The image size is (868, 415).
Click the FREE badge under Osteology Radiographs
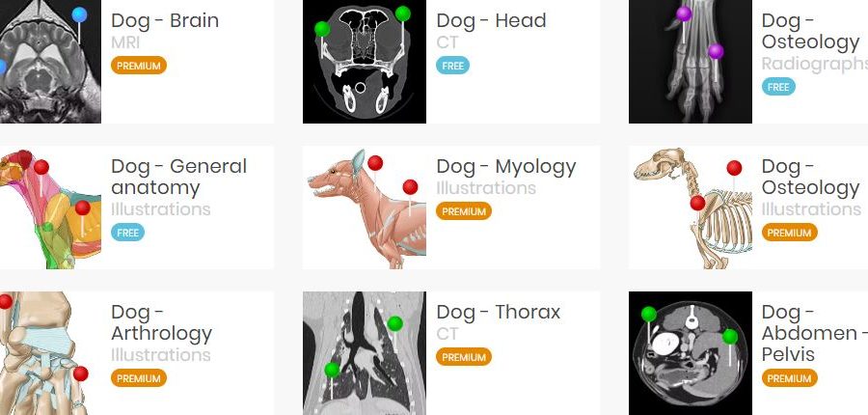tap(778, 87)
